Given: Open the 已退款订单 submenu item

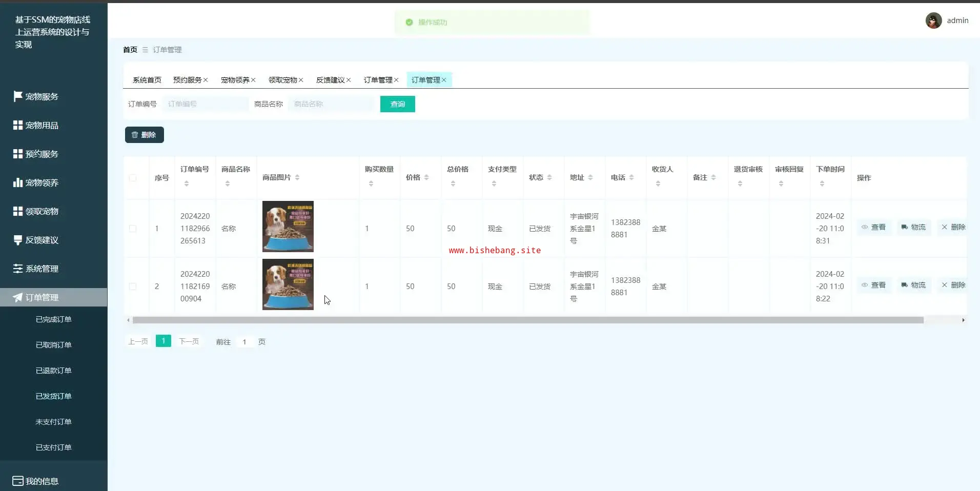Looking at the screenshot, I should click(x=54, y=371).
